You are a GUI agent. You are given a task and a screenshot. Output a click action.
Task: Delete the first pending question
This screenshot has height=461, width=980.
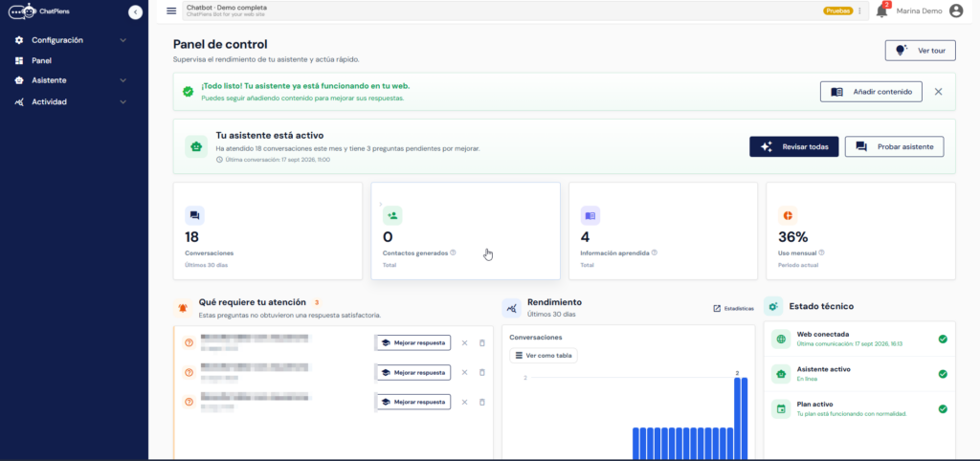click(x=482, y=343)
